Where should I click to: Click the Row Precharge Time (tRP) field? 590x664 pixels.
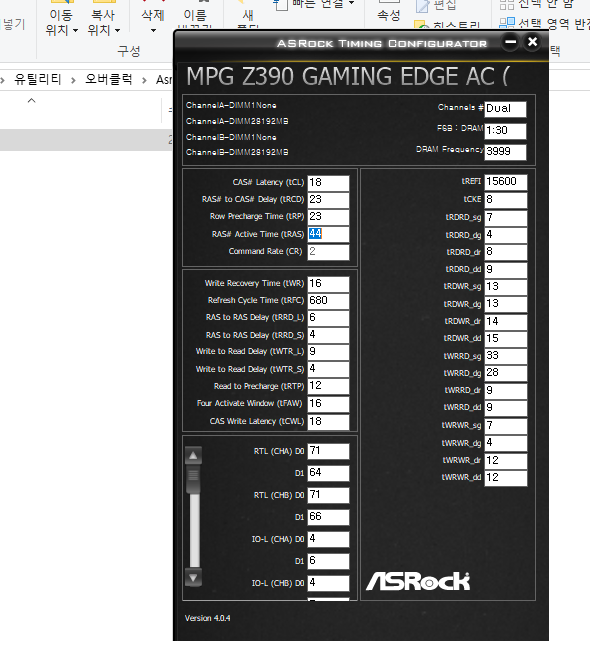pyautogui.click(x=328, y=217)
